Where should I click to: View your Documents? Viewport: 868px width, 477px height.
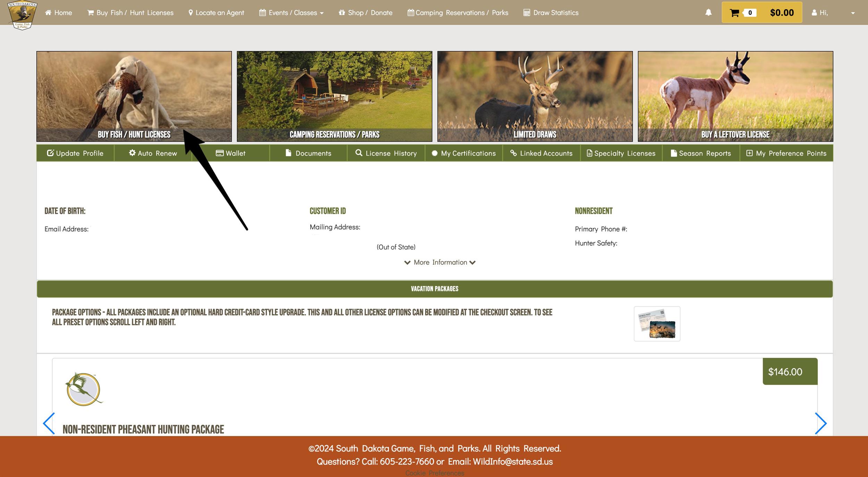(308, 153)
